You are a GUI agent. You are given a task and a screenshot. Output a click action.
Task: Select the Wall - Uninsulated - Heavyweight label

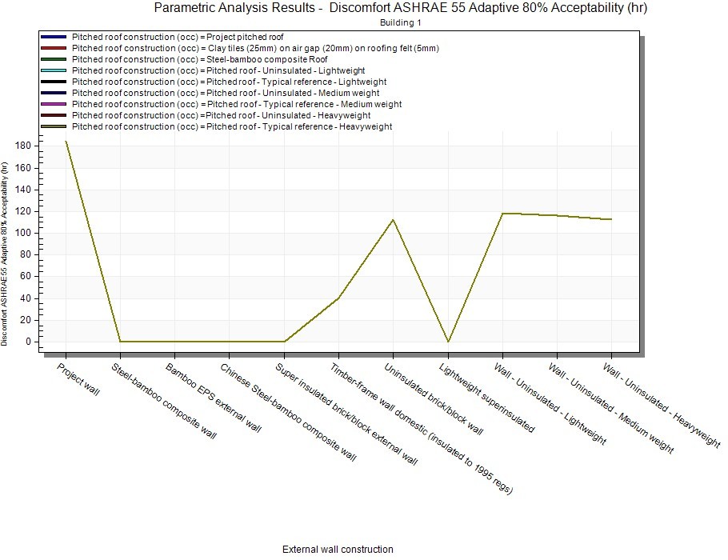(x=662, y=406)
